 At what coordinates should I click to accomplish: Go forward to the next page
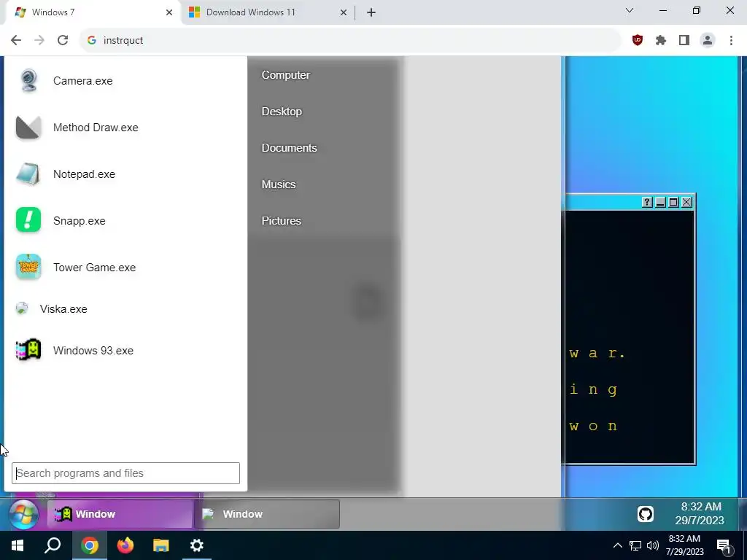coord(39,40)
